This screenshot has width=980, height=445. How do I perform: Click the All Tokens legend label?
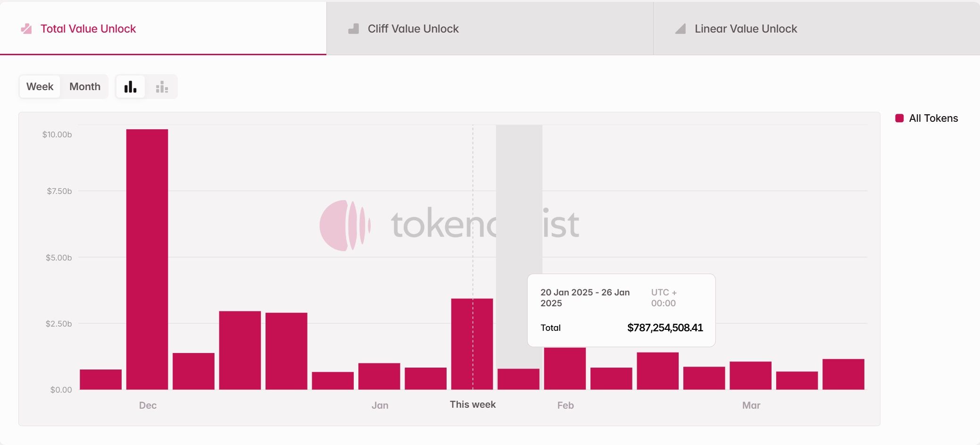tap(933, 118)
